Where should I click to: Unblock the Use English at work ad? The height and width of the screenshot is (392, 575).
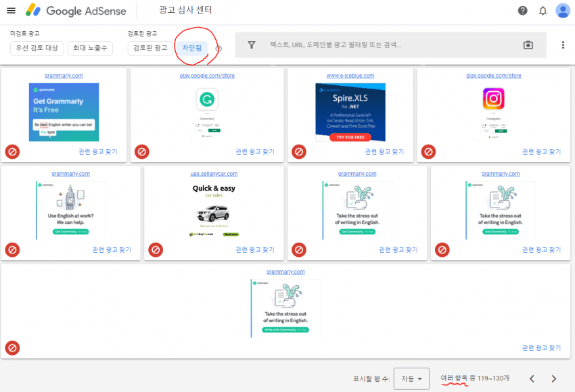12,250
